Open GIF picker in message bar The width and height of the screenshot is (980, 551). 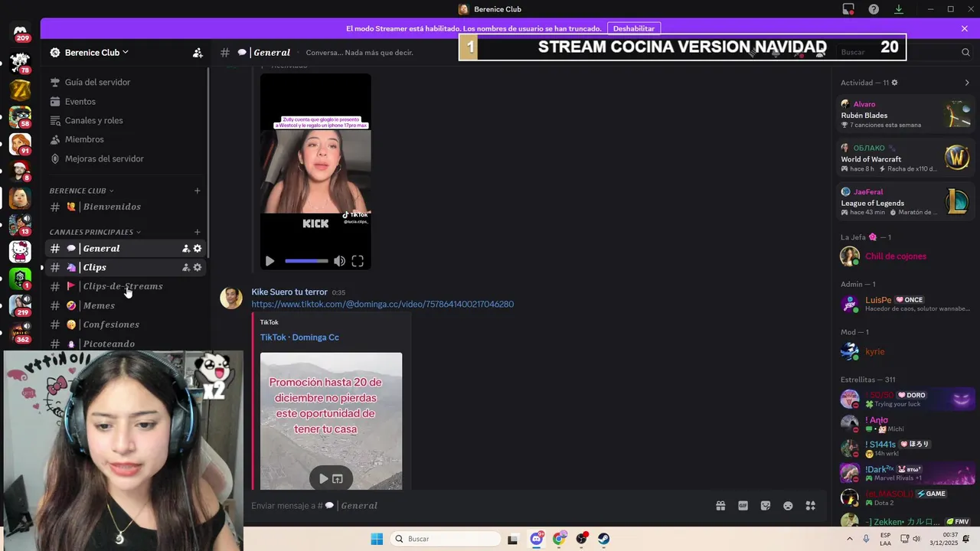[743, 506]
